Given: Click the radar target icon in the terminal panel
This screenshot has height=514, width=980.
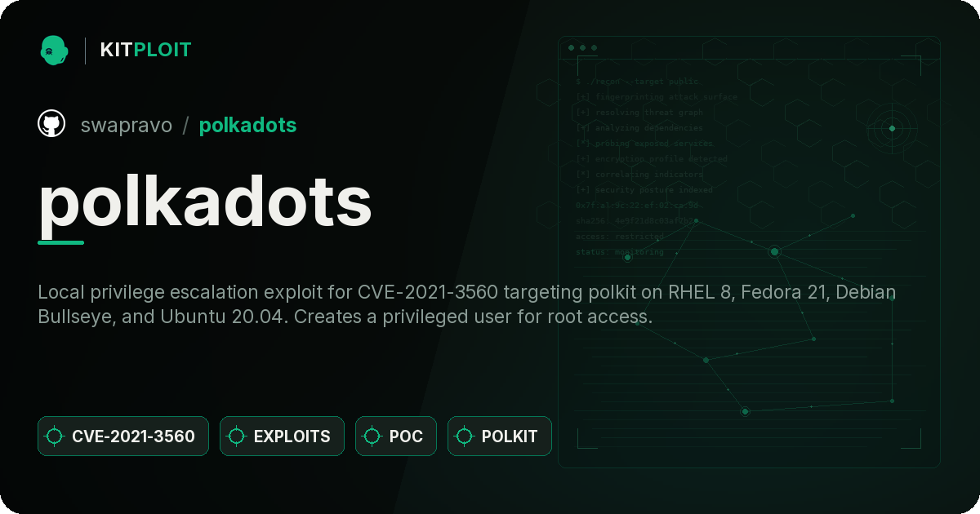Looking at the screenshot, I should click(x=892, y=128).
